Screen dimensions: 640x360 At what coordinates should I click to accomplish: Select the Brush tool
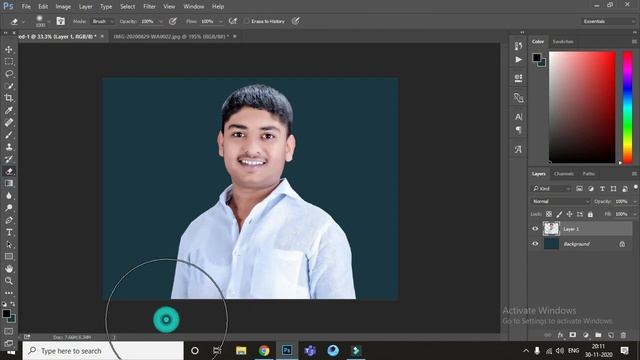click(9, 135)
